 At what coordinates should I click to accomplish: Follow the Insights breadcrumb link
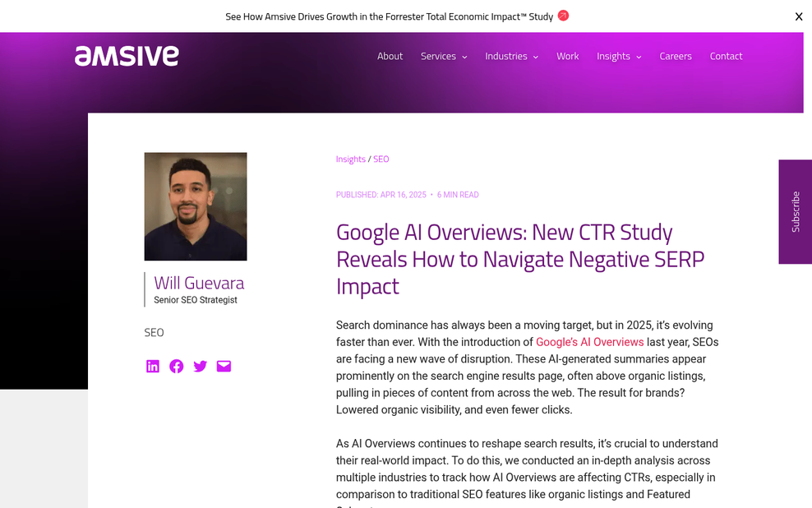click(x=351, y=159)
